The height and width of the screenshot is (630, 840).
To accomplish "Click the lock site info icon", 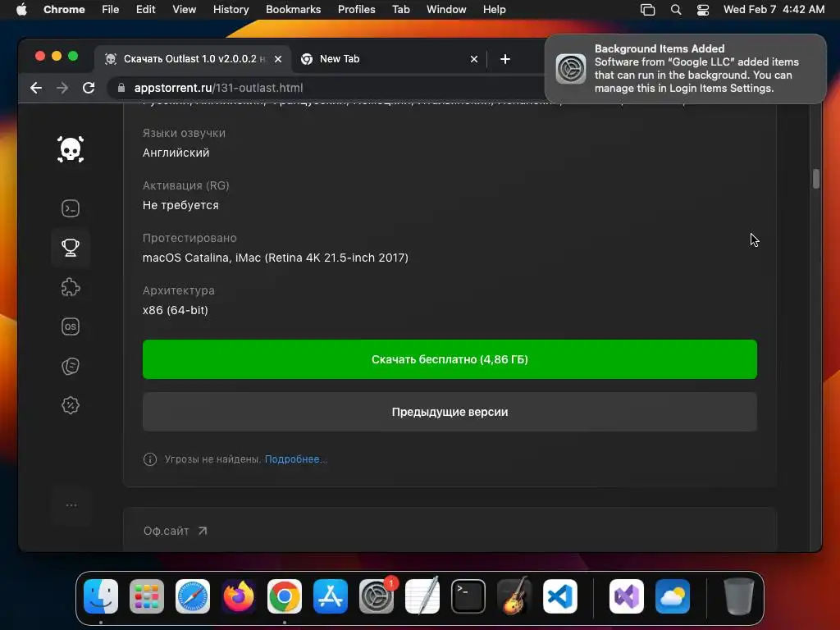I will point(121,88).
